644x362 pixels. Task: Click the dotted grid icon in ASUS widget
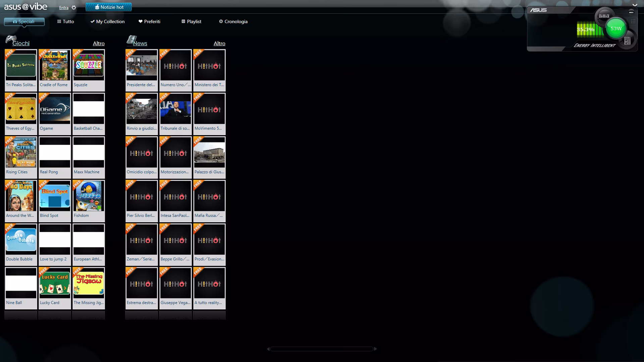pos(633,21)
